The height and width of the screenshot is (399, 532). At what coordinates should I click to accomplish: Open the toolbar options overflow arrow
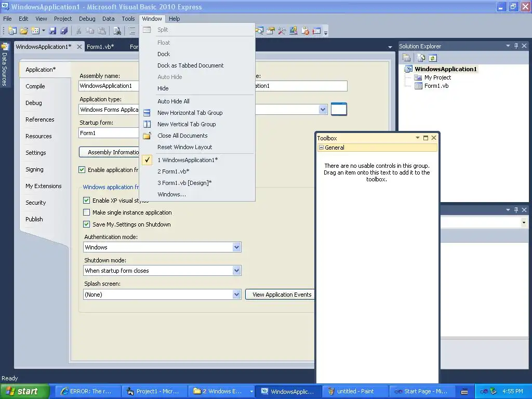[326, 32]
